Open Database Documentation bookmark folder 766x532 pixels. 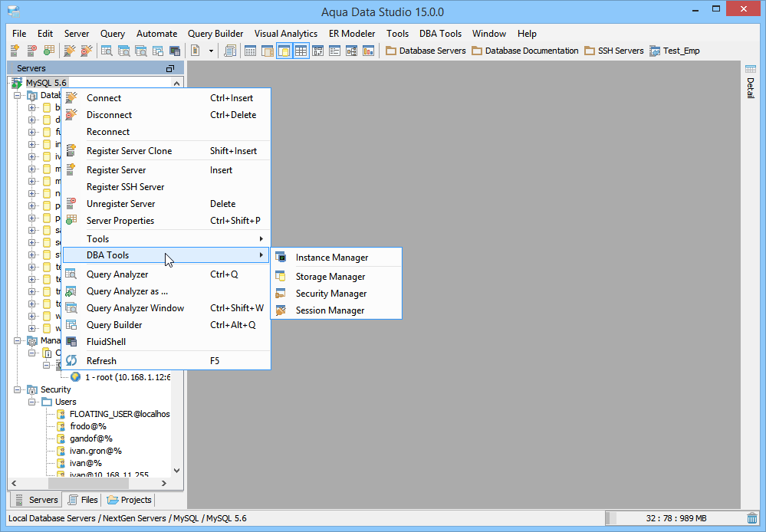[525, 51]
